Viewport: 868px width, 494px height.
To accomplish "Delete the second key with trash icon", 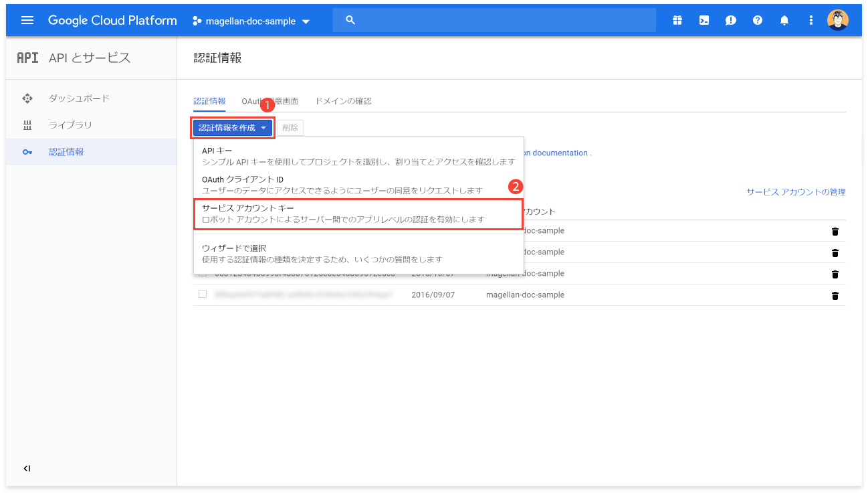I will click(835, 253).
